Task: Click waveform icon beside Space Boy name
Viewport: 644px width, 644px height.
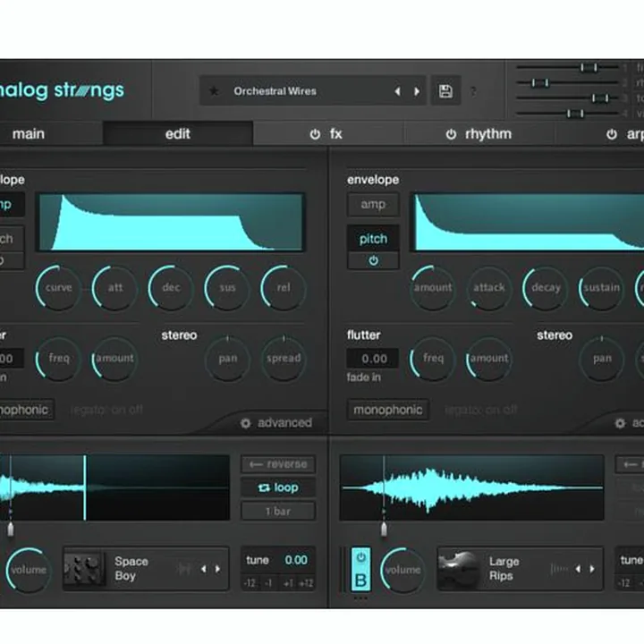Action: click(184, 569)
